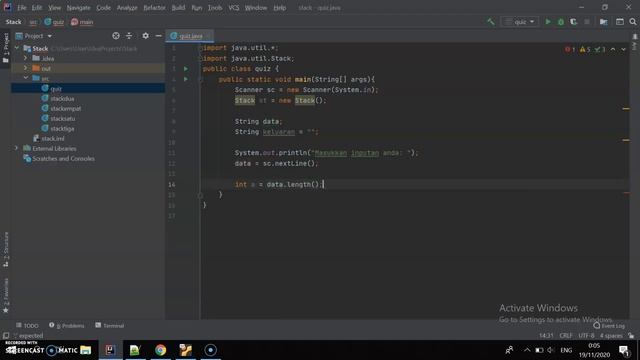Click the UTF-8 encoding status widget
Viewport: 640px width, 360px height.
tap(586, 336)
